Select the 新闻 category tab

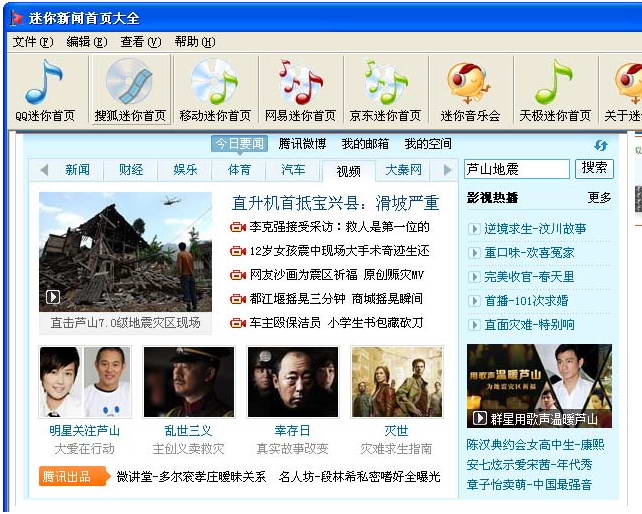pyautogui.click(x=77, y=170)
